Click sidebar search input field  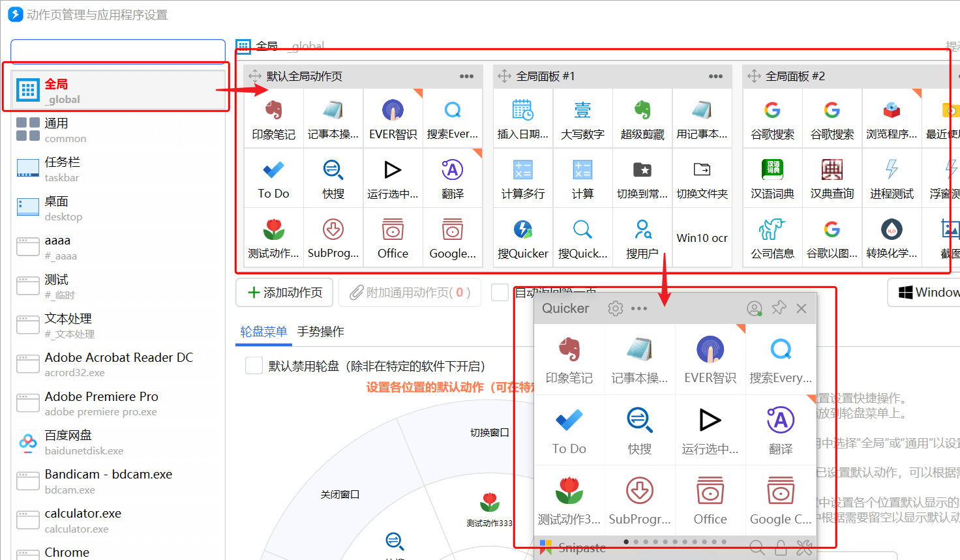coord(118,51)
